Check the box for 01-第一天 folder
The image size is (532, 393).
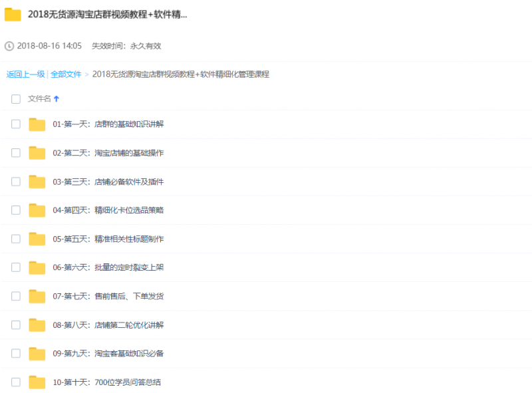point(16,124)
